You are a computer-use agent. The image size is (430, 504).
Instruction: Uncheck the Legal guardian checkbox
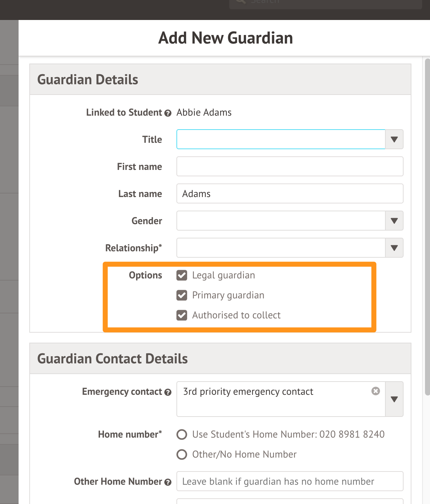tap(182, 275)
